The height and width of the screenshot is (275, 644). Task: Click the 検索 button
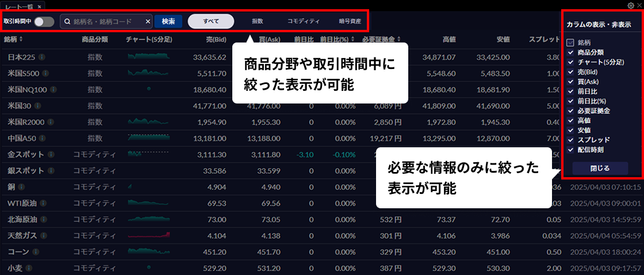[168, 21]
